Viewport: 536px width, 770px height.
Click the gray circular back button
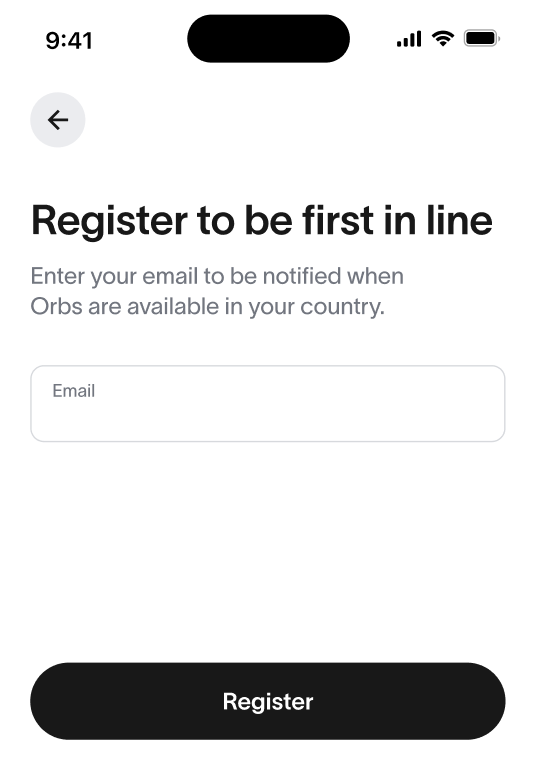[57, 120]
